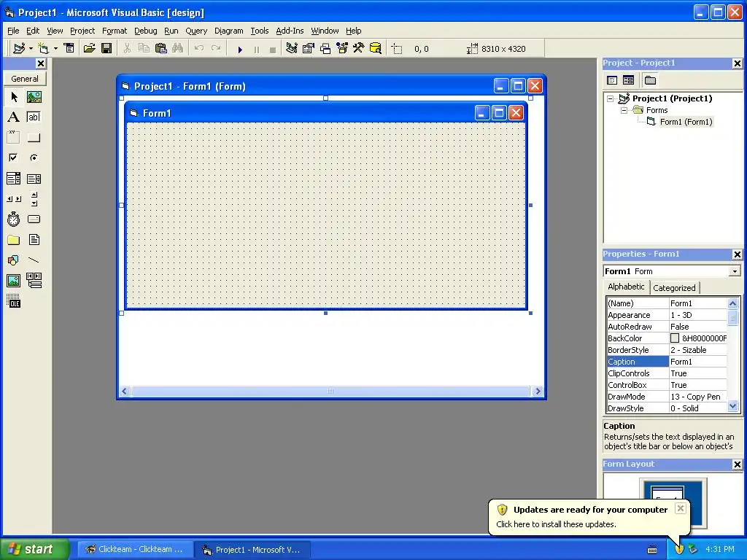Select the CheckBox control tool

coord(14,157)
